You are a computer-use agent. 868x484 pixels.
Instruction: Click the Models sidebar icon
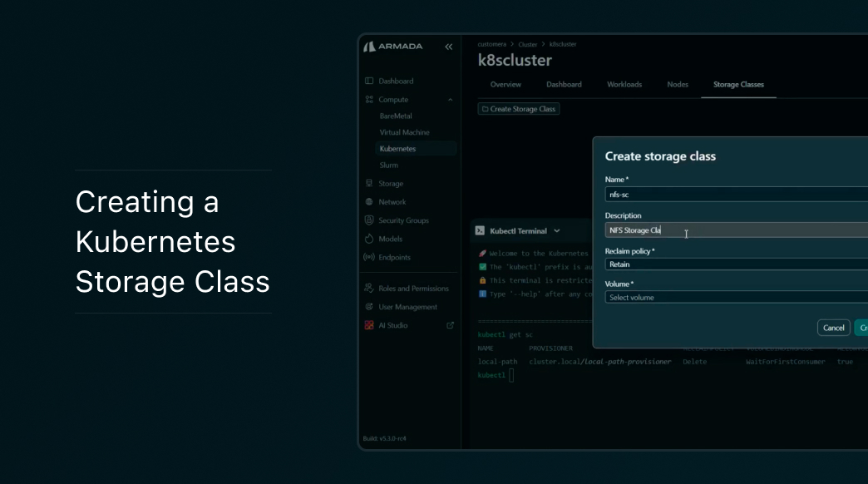pos(369,239)
